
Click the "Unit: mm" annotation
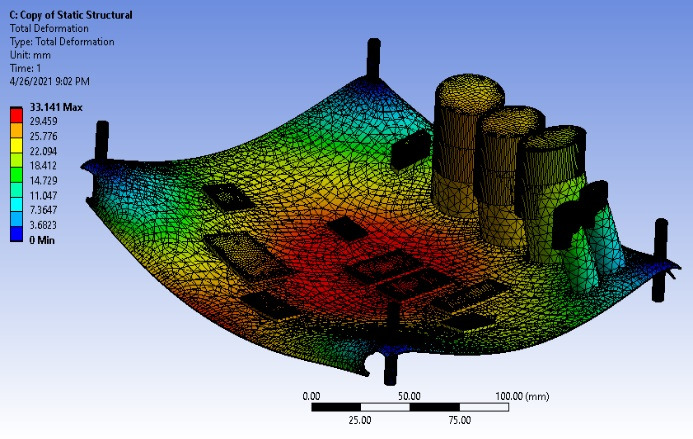coord(28,55)
